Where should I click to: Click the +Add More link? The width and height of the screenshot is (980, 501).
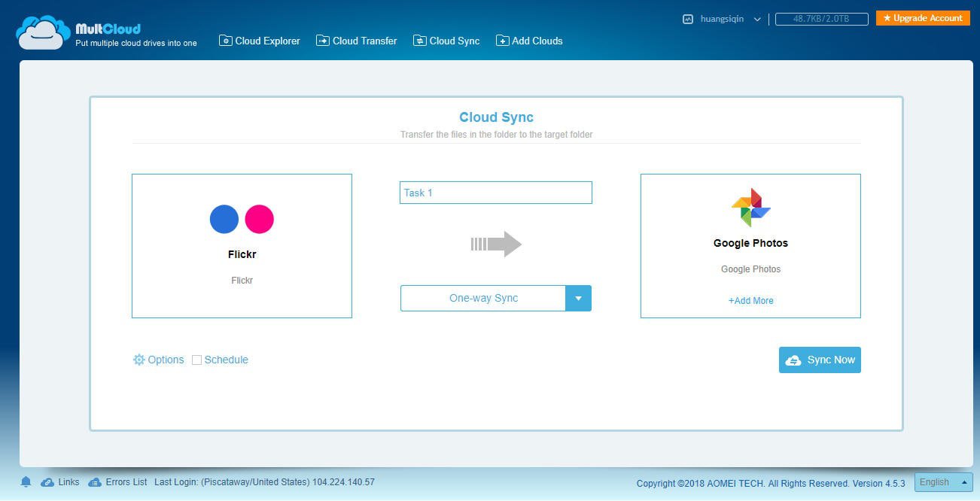[x=750, y=300]
